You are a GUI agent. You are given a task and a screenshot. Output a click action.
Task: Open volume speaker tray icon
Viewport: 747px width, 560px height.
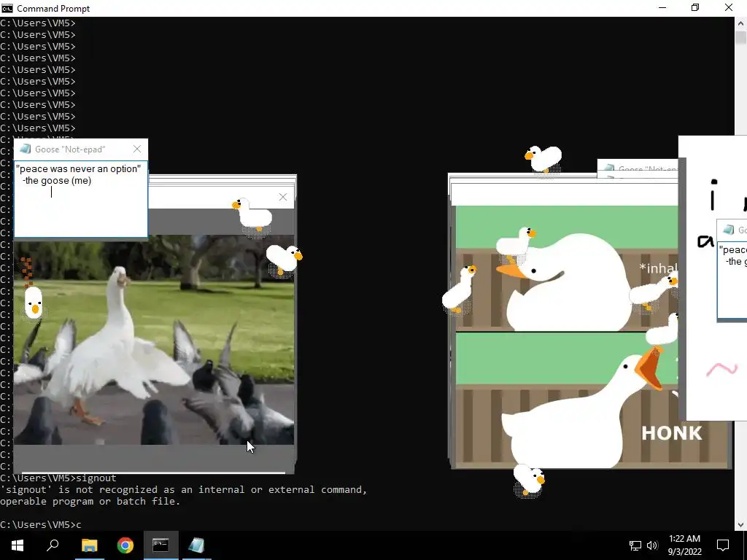click(x=652, y=545)
